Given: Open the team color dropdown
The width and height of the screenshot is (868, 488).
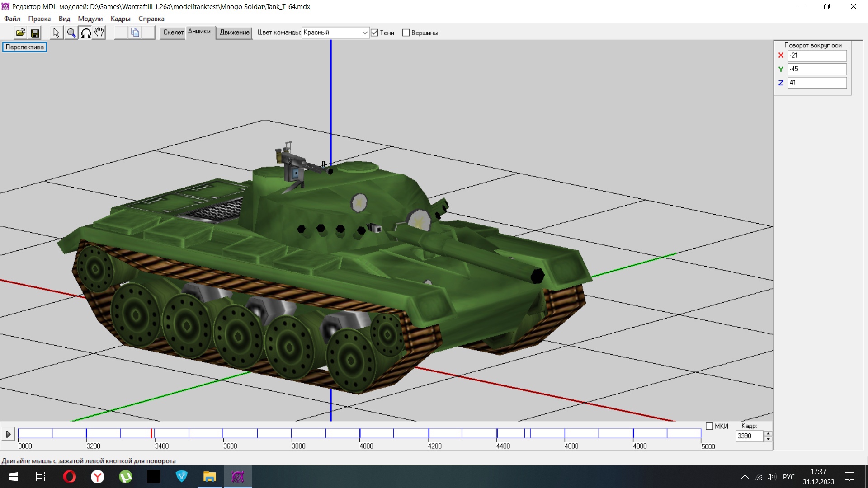Looking at the screenshot, I should click(x=364, y=33).
